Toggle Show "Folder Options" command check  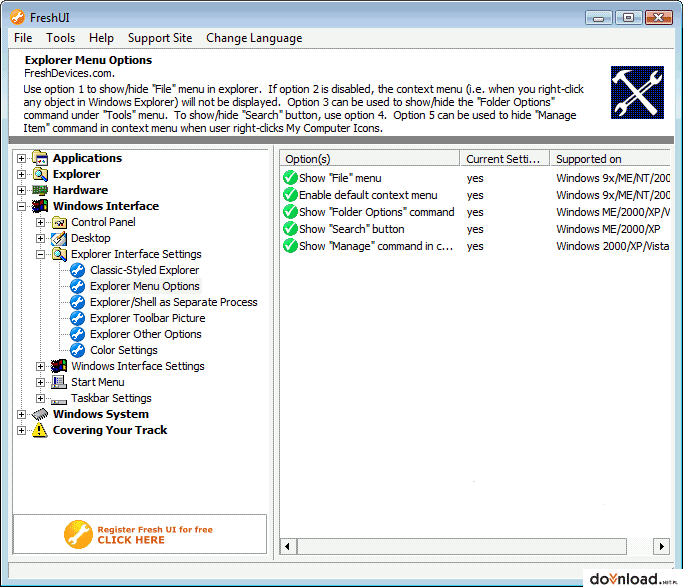tap(290, 212)
